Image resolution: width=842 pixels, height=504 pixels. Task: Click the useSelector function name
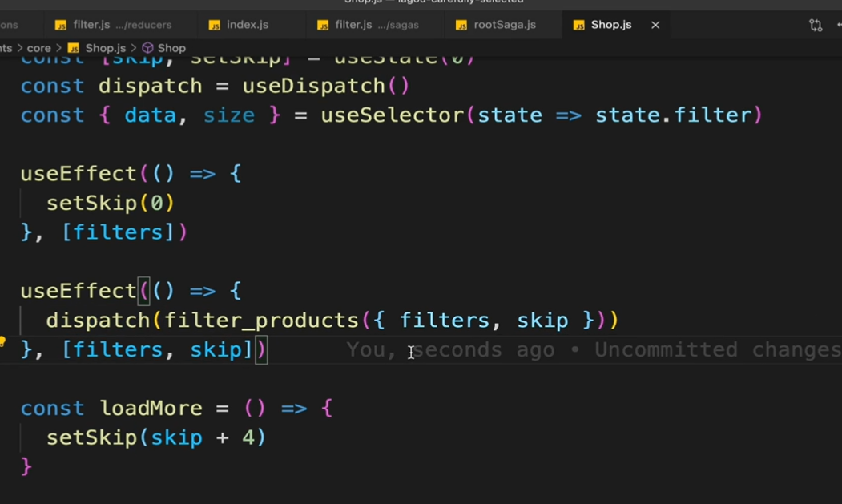[393, 115]
